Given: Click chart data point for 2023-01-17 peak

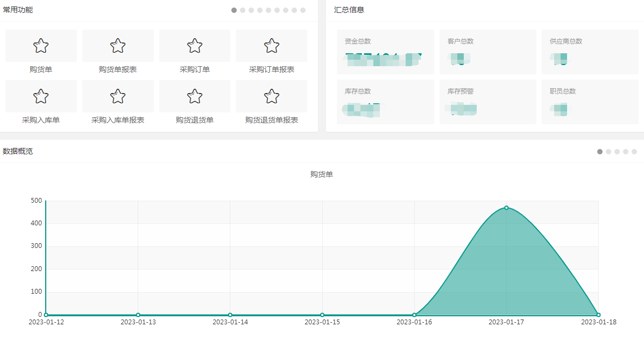Looking at the screenshot, I should [x=506, y=208].
